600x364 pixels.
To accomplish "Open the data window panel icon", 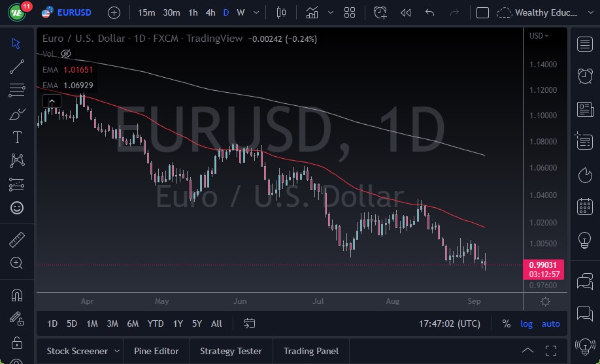I will point(584,141).
